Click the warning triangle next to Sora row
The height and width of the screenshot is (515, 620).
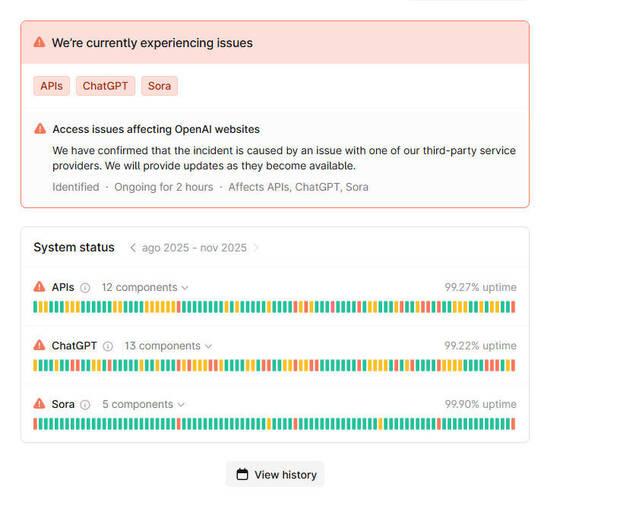pyautogui.click(x=39, y=404)
